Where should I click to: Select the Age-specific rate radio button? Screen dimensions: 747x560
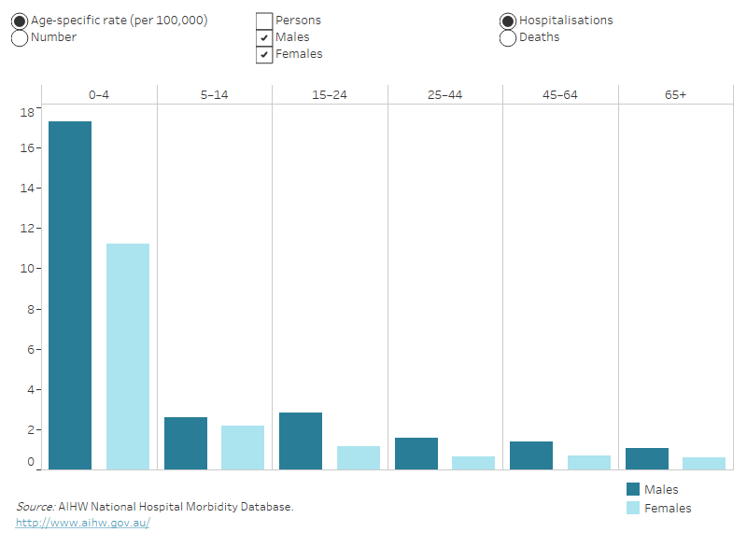click(x=20, y=21)
